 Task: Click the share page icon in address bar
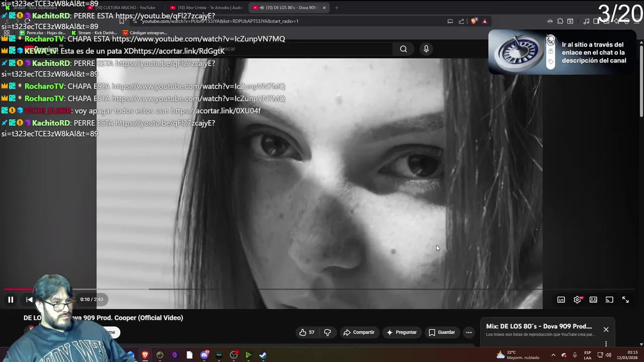tap(461, 21)
